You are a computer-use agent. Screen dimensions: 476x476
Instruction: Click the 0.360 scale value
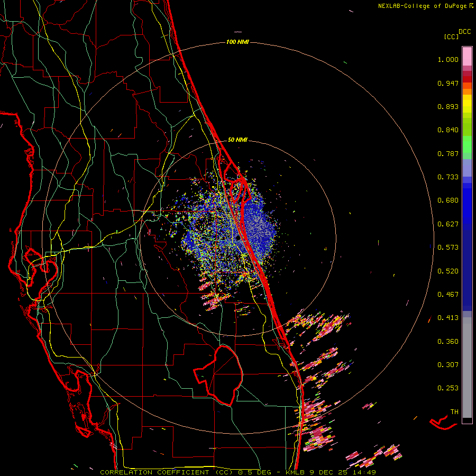point(448,342)
